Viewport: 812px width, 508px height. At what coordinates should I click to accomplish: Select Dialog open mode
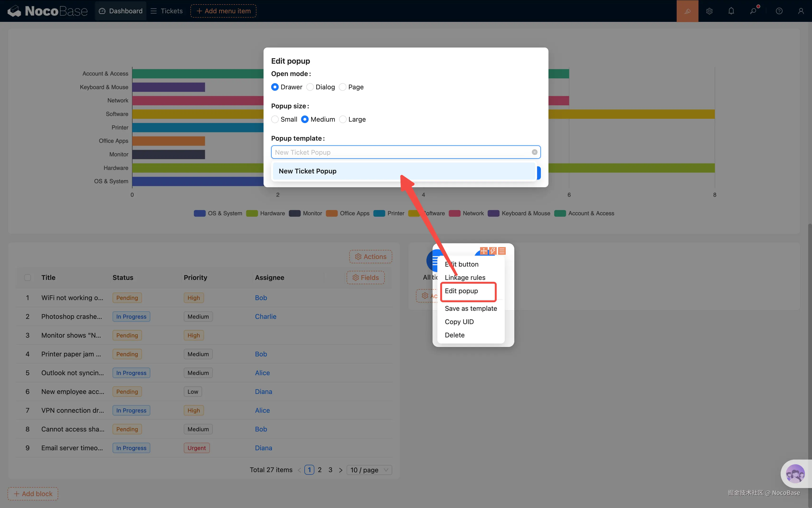(310, 87)
